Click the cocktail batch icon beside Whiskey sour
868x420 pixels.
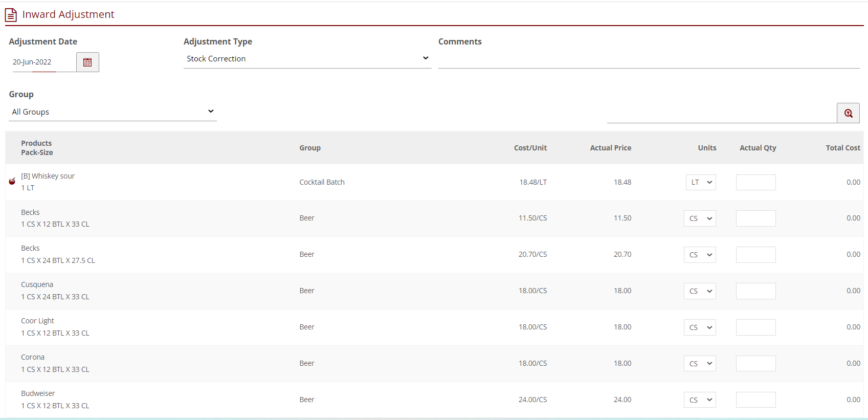pos(12,181)
